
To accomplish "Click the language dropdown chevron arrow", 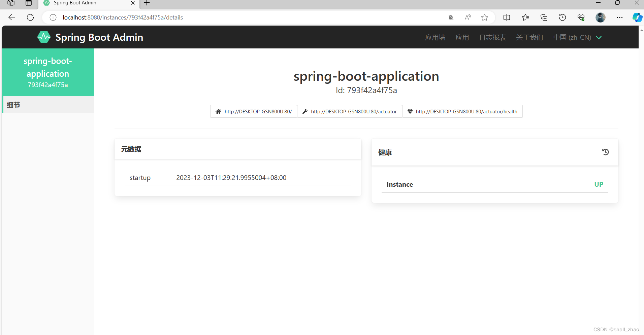I will pyautogui.click(x=599, y=37).
